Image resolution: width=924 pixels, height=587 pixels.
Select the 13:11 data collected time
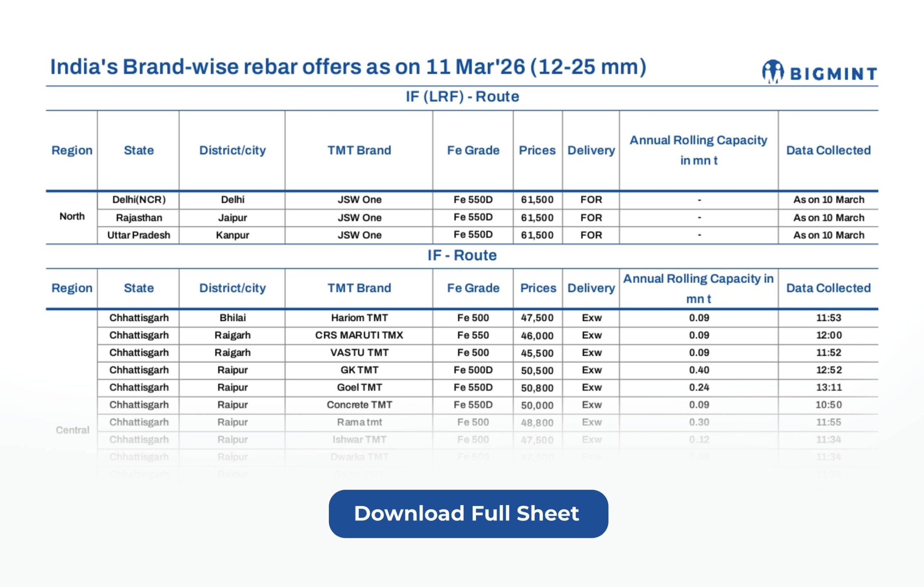click(x=828, y=387)
